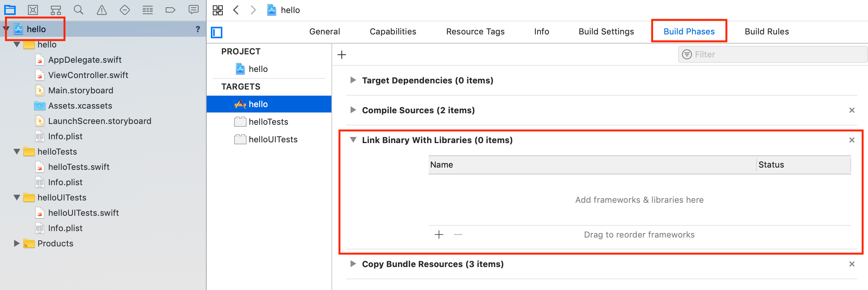Click the related items grid icon
Screen dimensions: 868x290
pos(218,10)
